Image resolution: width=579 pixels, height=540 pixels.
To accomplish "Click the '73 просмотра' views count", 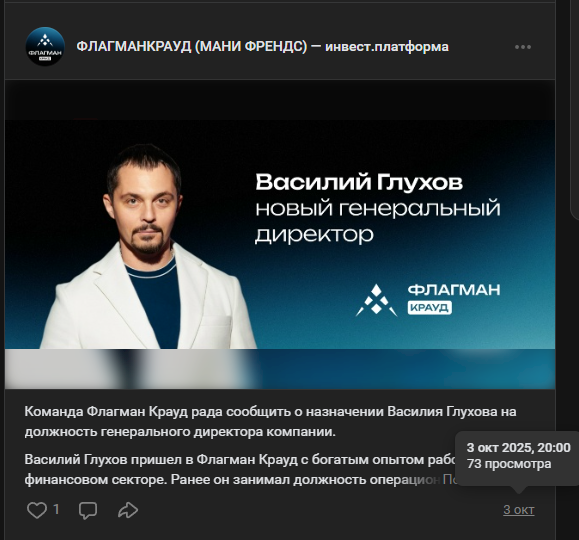I will (x=509, y=464).
